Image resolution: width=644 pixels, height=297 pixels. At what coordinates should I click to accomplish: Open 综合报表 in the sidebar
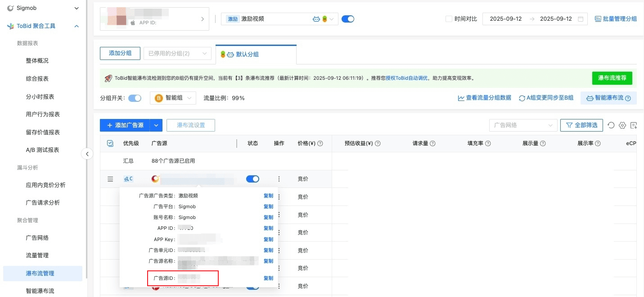pos(37,79)
